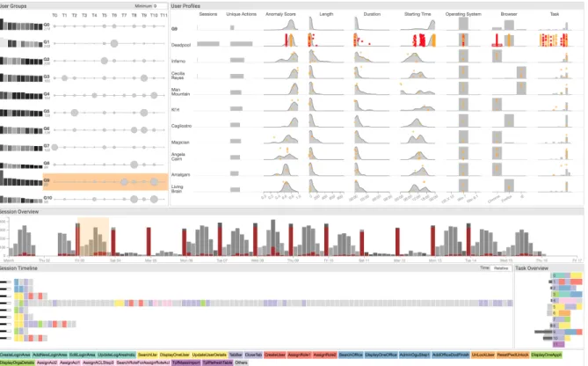Select Cecilia Reyes user profile row
Viewport: 588px width, 366px height.
click(x=372, y=72)
